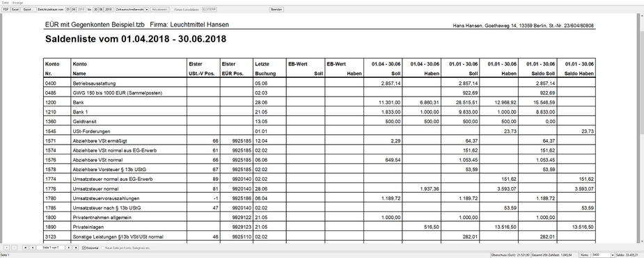
Task: Toggle Neue Seite pro Konto checkbox
Action: click(103, 248)
